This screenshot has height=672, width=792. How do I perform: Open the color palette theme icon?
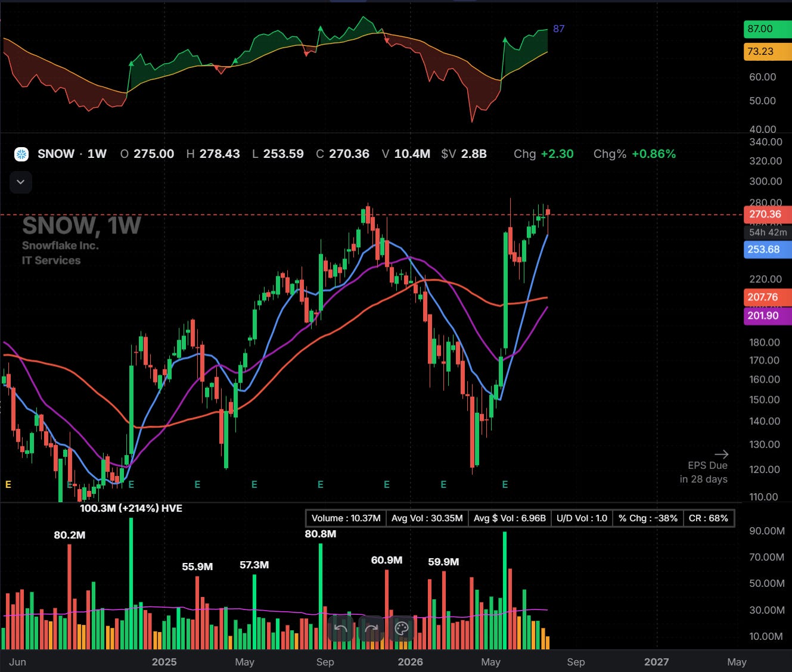(x=402, y=629)
